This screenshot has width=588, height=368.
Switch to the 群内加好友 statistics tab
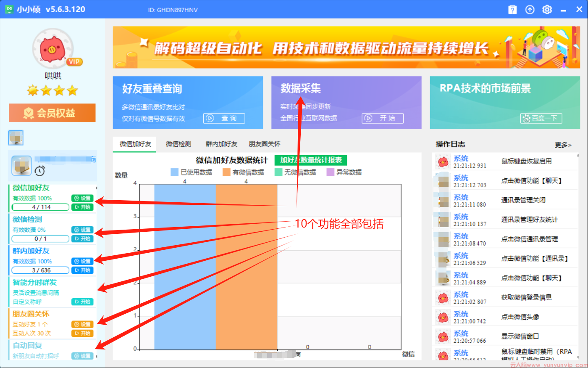coord(221,144)
